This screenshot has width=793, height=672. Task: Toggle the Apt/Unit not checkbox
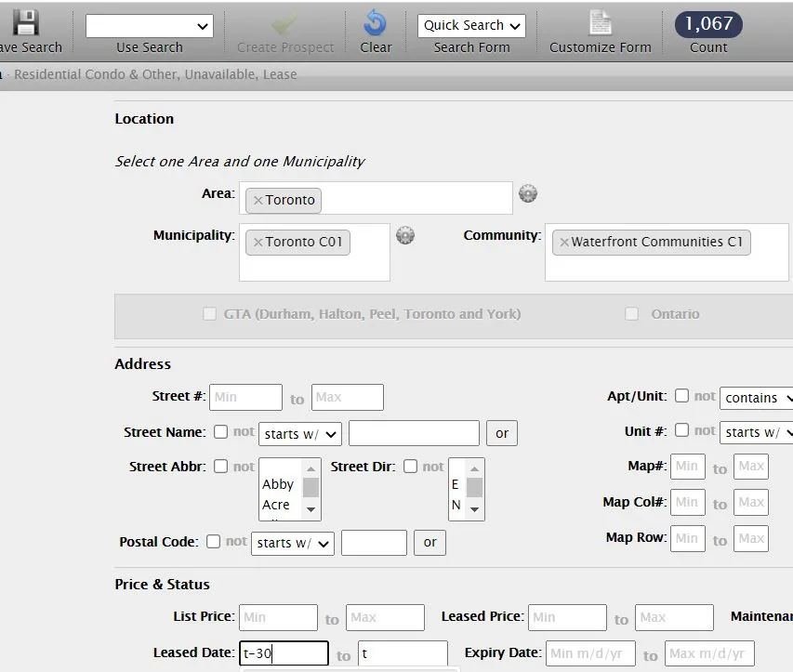[681, 395]
